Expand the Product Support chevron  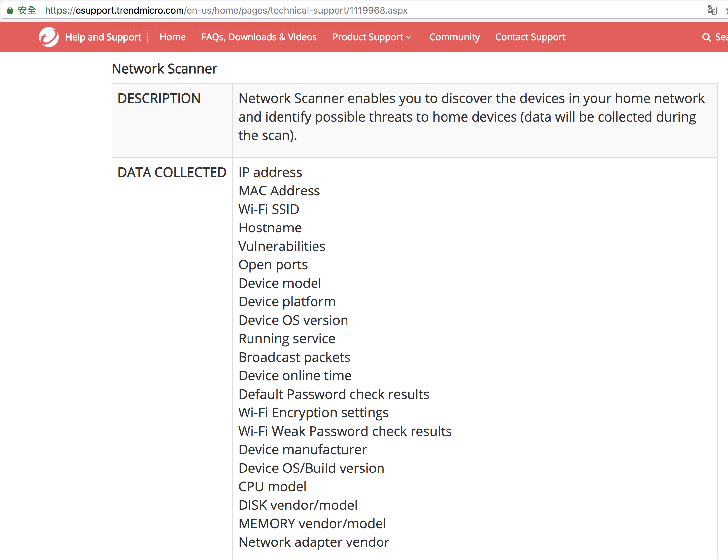[x=409, y=37]
